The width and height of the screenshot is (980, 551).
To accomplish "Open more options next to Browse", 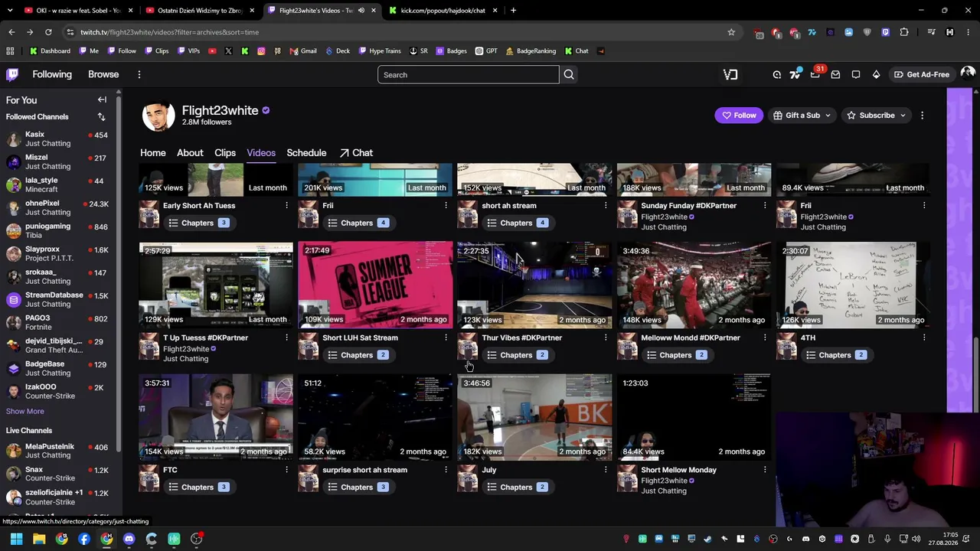I will (139, 74).
